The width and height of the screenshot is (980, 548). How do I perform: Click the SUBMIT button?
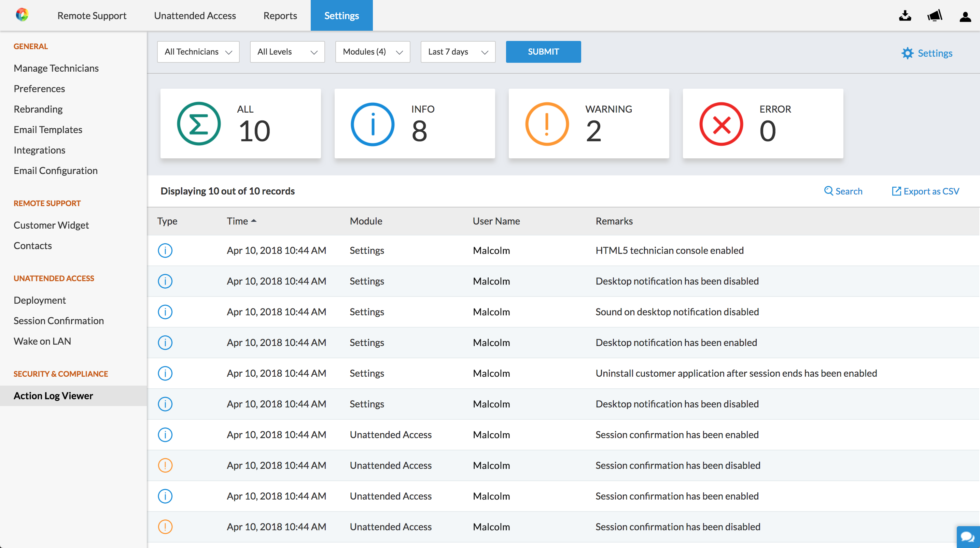tap(543, 52)
